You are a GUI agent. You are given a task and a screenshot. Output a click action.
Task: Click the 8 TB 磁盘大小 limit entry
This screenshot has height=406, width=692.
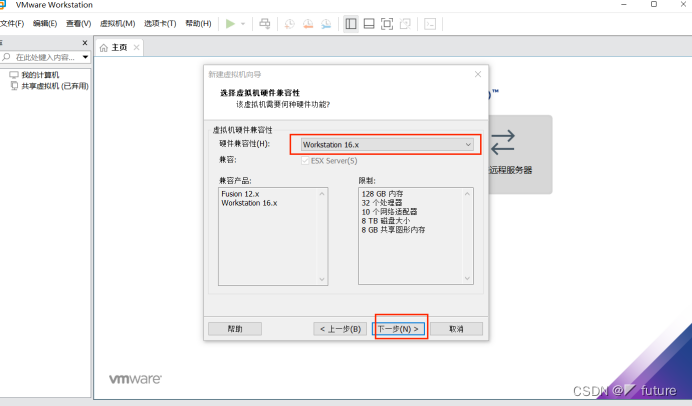coord(386,221)
